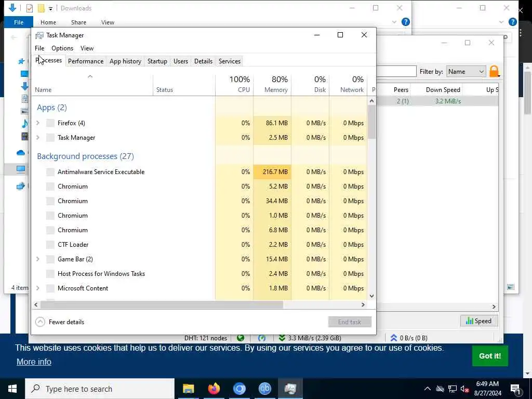Click the muted volume tray icon
Image resolution: width=532 pixels, height=399 pixels.
464,389
